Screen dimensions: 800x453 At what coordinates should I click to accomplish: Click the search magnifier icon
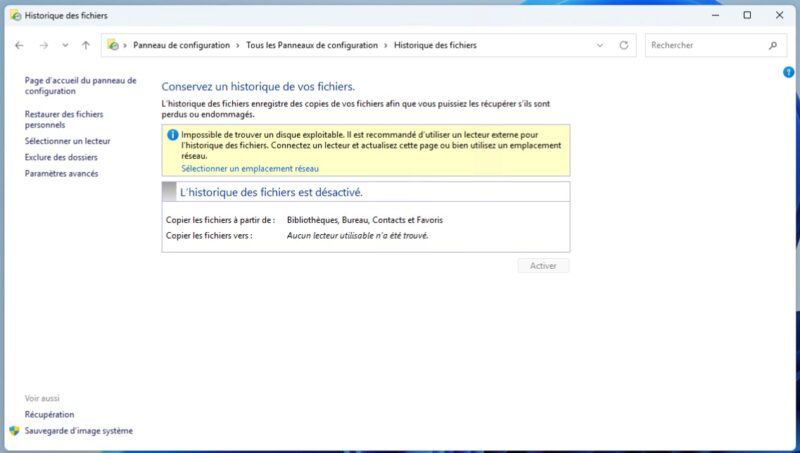[x=773, y=45]
